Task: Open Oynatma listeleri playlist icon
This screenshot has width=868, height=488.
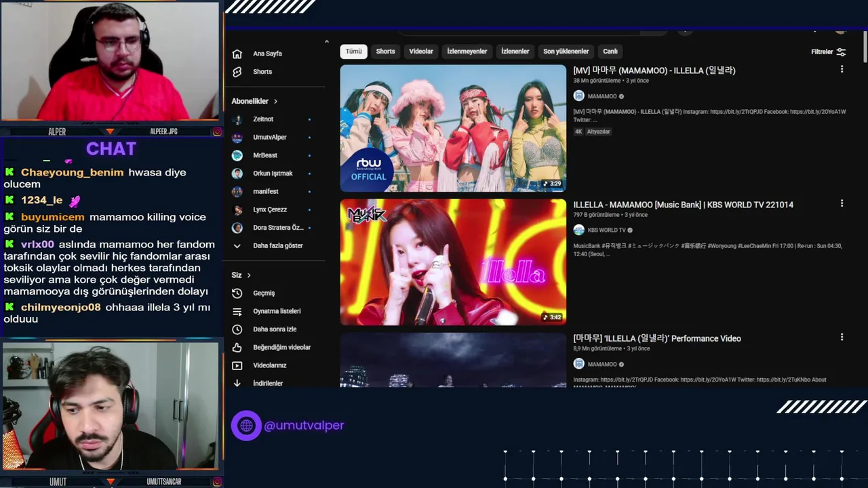Action: (x=237, y=311)
